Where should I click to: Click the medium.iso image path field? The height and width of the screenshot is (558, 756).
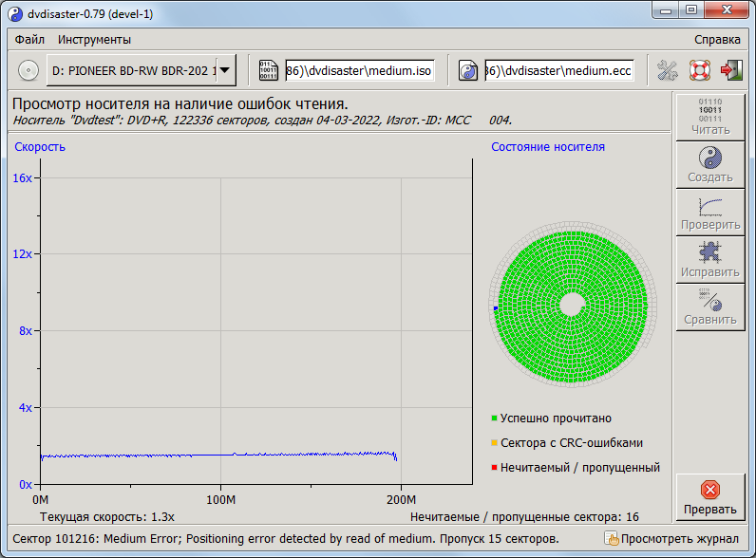click(x=360, y=70)
